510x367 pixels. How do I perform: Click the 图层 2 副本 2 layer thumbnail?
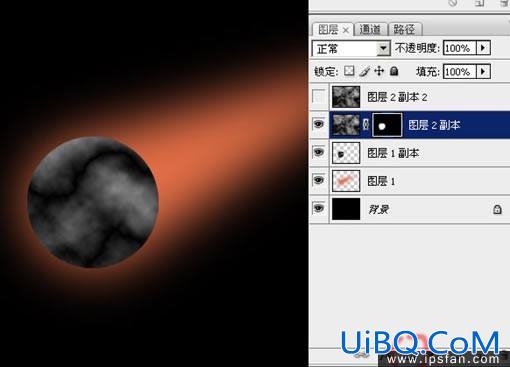pos(346,97)
